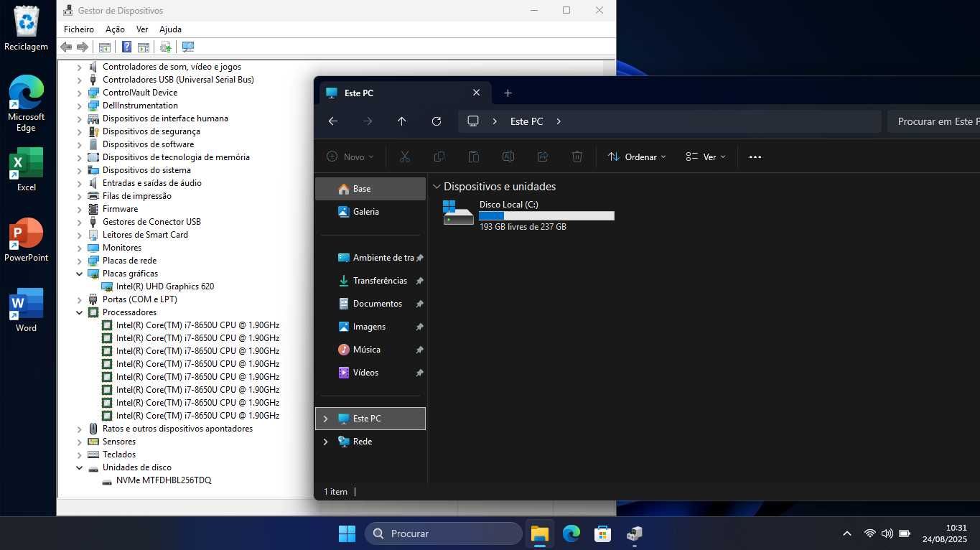Open Documentos folder shortcut
The height and width of the screenshot is (550, 980).
[370, 304]
